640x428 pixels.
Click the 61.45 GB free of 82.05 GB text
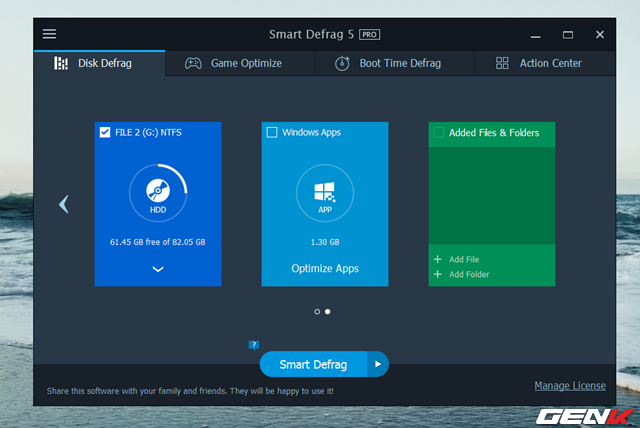click(158, 242)
